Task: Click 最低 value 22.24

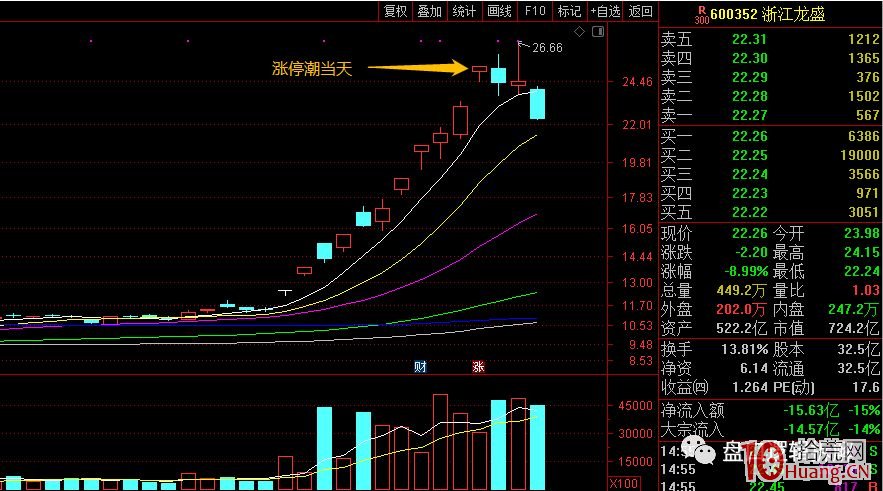Action: (x=862, y=271)
